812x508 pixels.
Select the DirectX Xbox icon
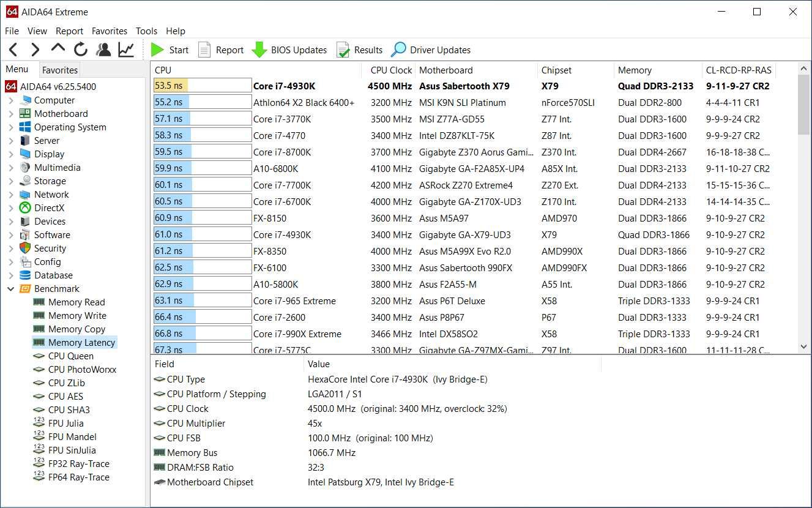25,208
